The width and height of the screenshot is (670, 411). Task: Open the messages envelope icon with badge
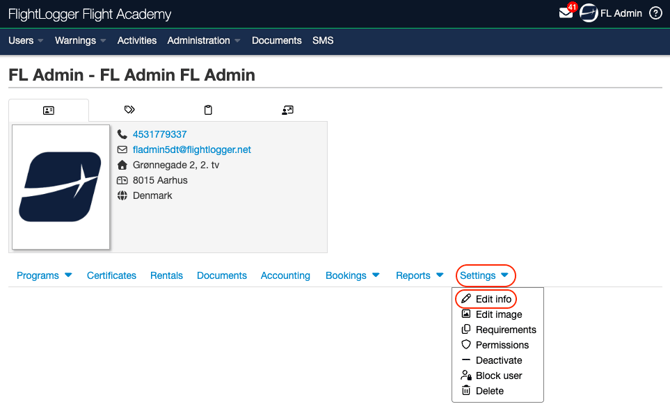click(567, 12)
